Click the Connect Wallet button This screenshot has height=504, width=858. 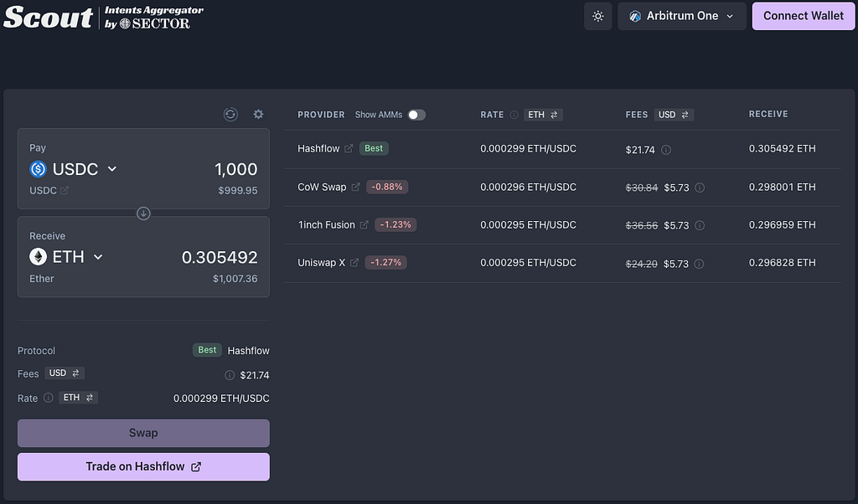(x=804, y=17)
